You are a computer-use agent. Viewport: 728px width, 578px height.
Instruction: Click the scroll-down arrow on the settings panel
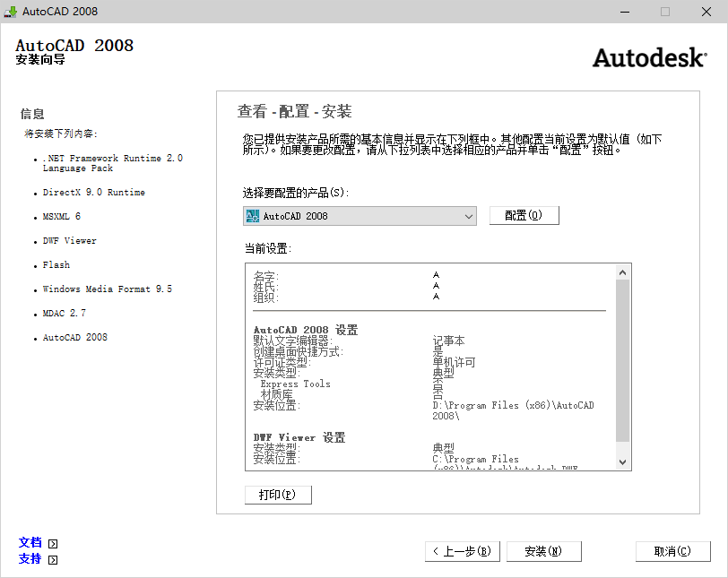click(622, 462)
